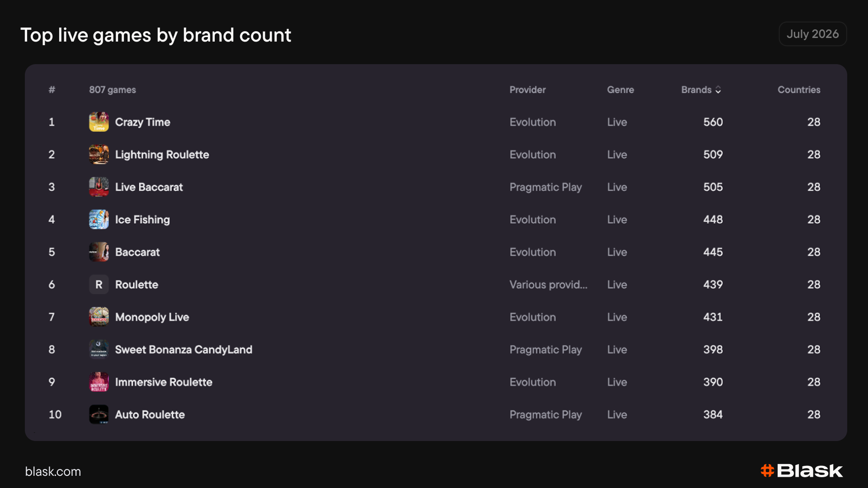
Task: Click the Auto Roulette game icon
Action: point(99,415)
